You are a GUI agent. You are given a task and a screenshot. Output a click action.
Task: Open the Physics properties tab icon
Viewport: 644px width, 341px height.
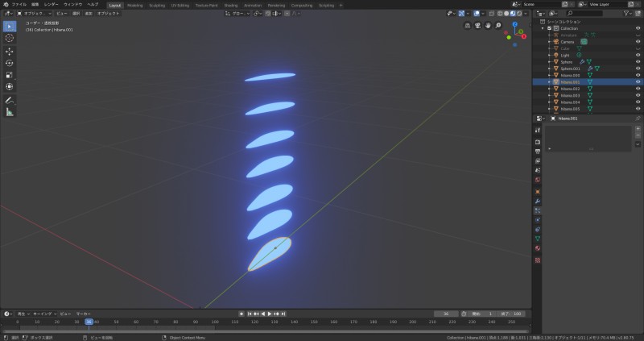coord(538,220)
